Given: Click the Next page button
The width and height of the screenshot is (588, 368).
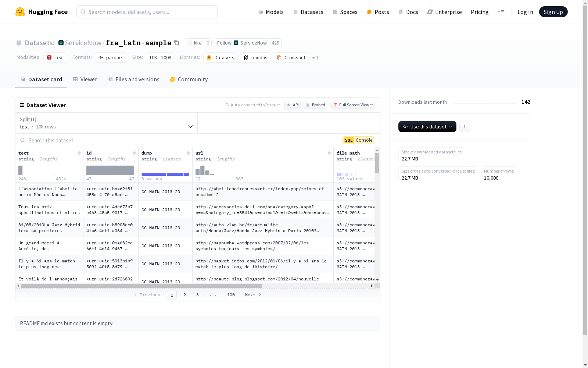Looking at the screenshot, I should (253, 295).
